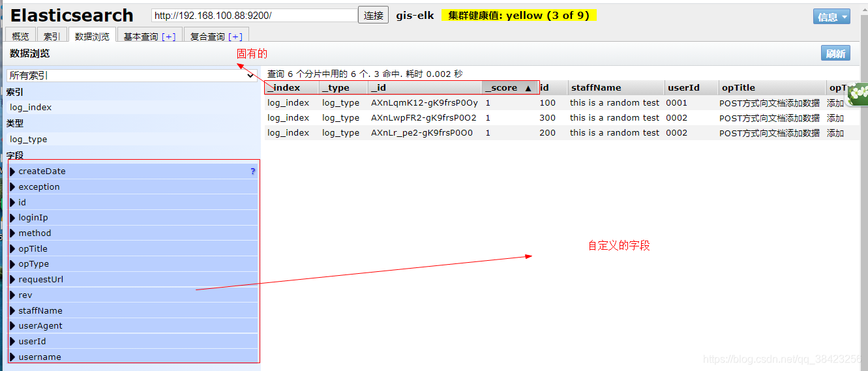Expand the requestUrl field
Screen dimensions: 868x371
(x=133, y=280)
